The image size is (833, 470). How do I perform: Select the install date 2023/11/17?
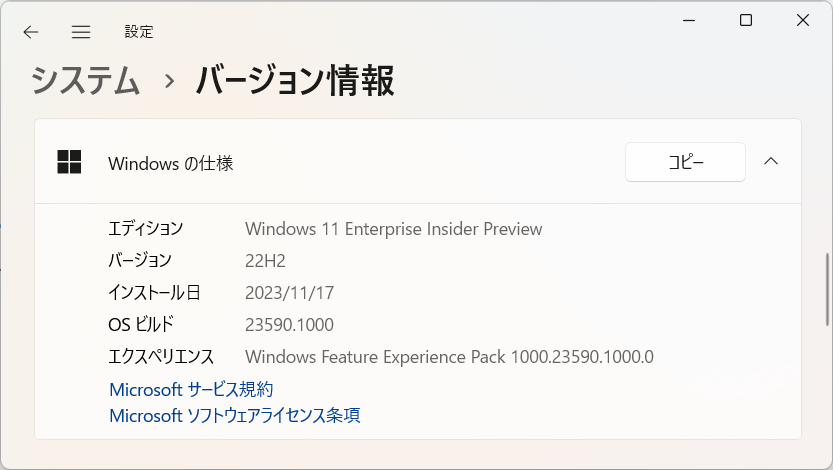point(290,293)
